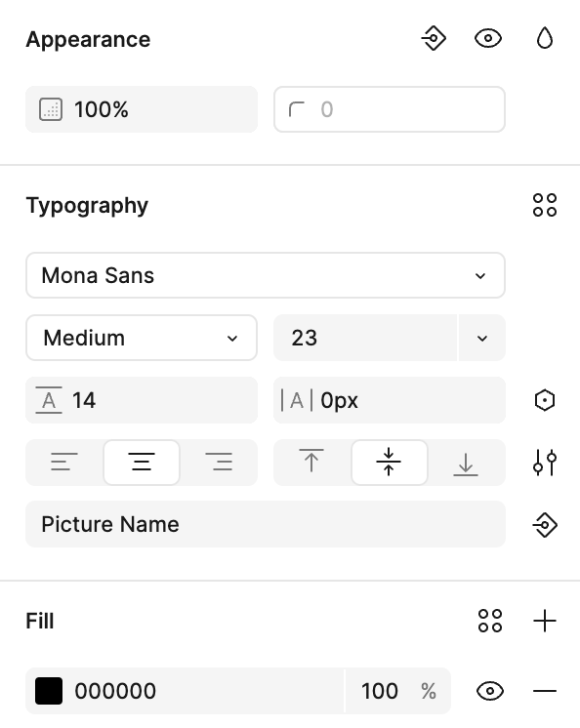The image size is (580, 728).
Task: Remove the 000000 fill with minus
Action: click(x=545, y=691)
